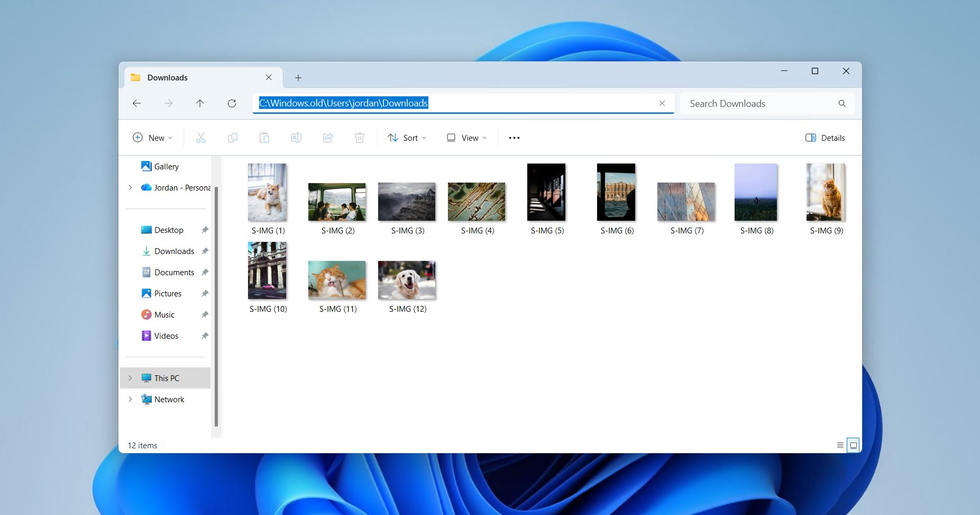Screen dimensions: 980x515
Task: Close the Downloads tab
Action: click(269, 77)
